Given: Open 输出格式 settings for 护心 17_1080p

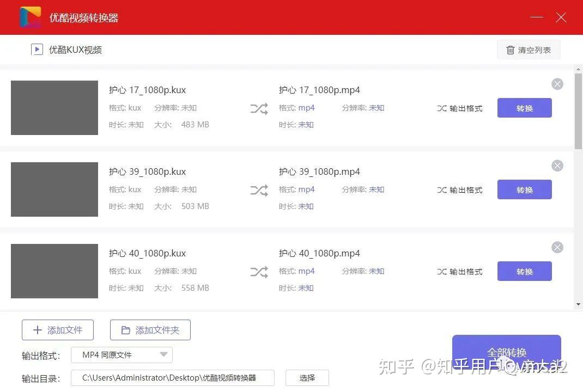Looking at the screenshot, I should click(460, 108).
